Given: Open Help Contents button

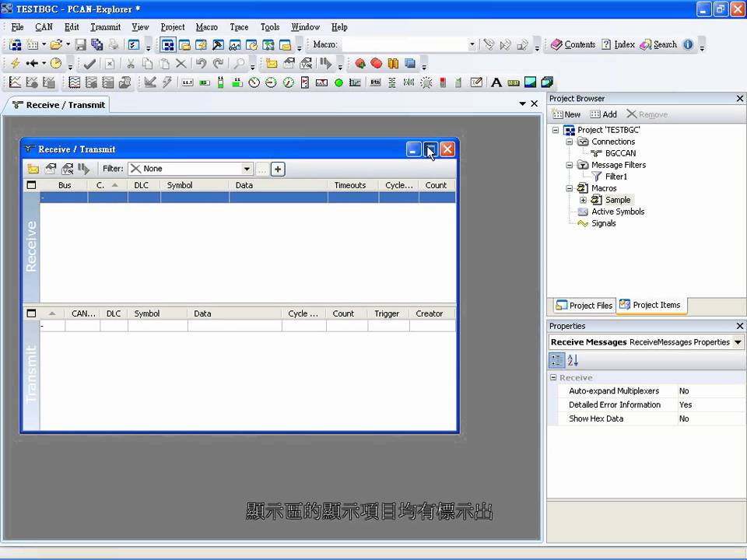Looking at the screenshot, I should pyautogui.click(x=573, y=45).
